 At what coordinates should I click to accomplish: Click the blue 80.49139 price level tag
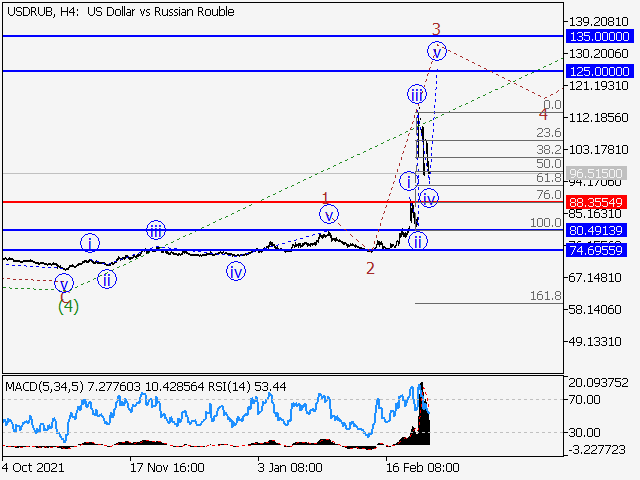pyautogui.click(x=596, y=230)
